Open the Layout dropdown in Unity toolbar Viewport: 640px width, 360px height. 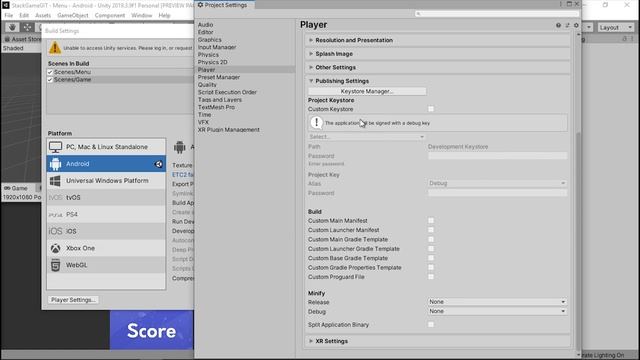click(x=616, y=27)
